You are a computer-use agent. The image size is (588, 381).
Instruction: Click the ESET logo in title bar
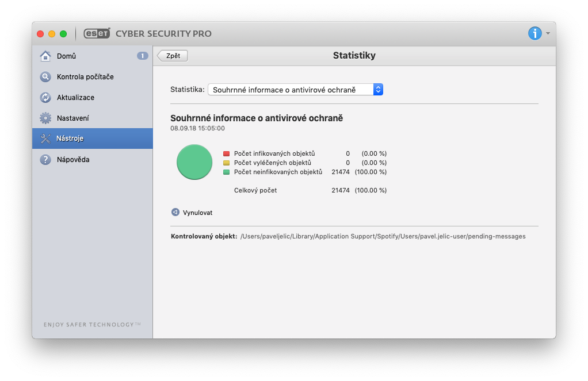coord(97,33)
